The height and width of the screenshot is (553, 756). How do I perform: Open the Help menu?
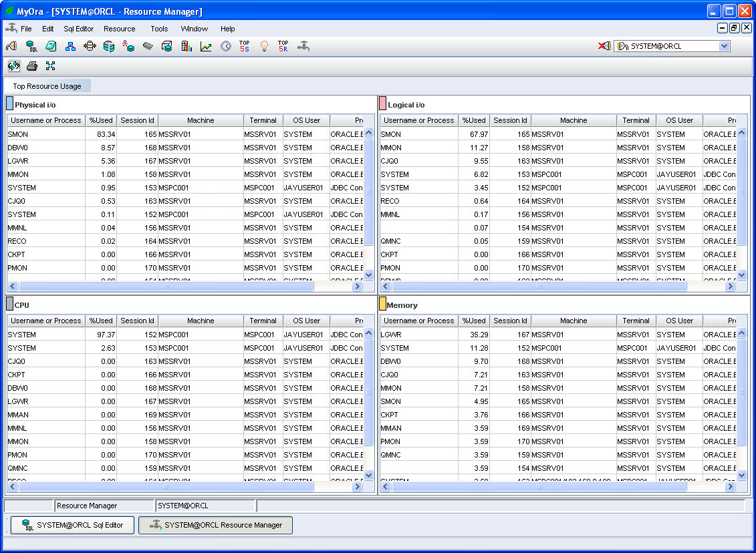[x=227, y=29]
